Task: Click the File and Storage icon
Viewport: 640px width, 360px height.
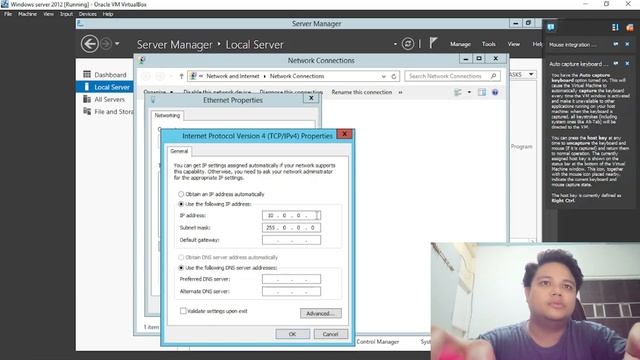Action: click(x=87, y=111)
